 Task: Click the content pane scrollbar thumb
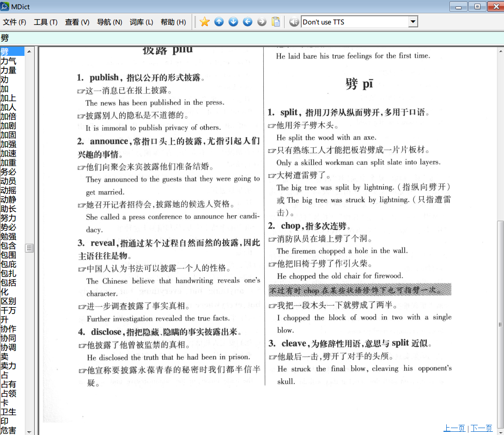pyautogui.click(x=500, y=325)
